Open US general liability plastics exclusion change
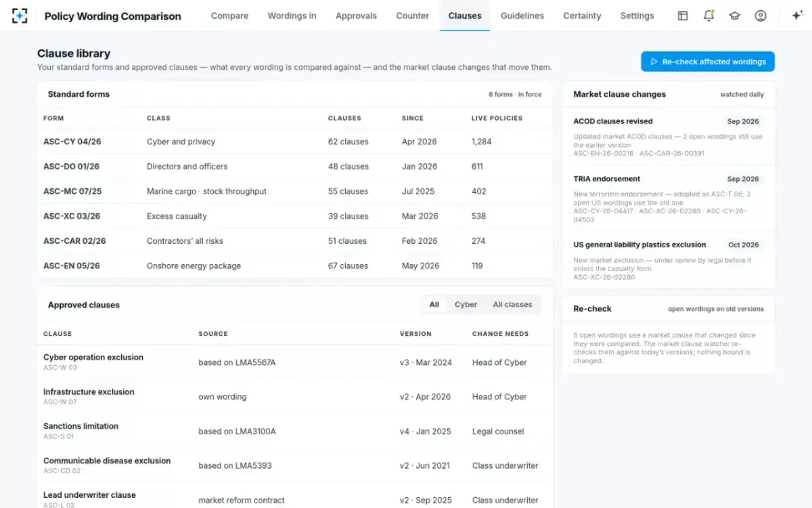The height and width of the screenshot is (508, 812). (669, 260)
